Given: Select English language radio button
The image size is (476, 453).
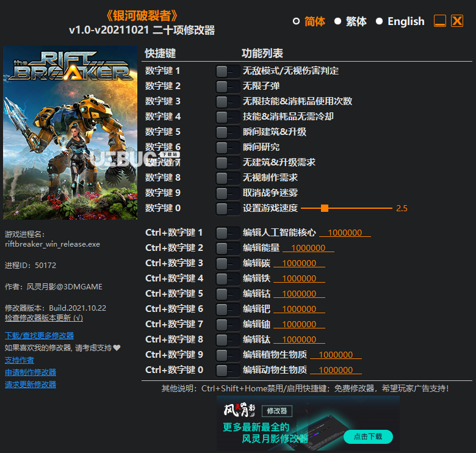Looking at the screenshot, I should 379,21.
